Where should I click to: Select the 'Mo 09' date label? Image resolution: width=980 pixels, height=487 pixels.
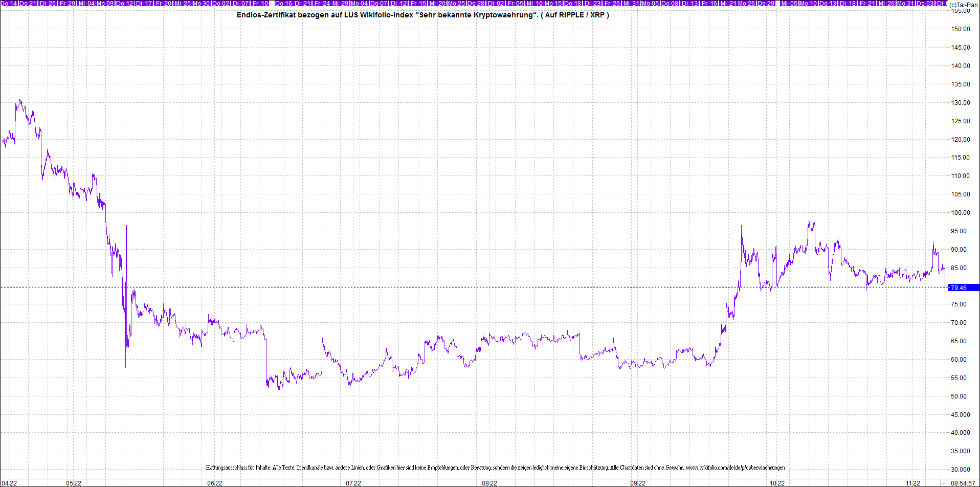click(x=105, y=3)
